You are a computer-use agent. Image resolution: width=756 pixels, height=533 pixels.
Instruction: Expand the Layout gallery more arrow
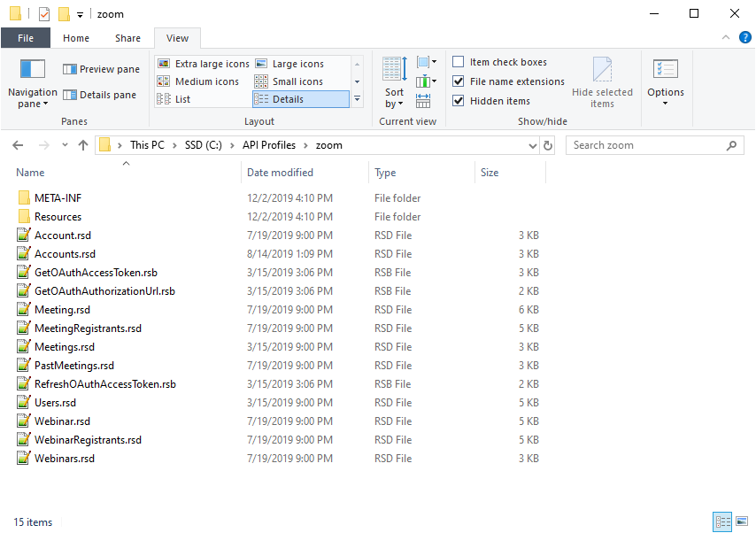[x=358, y=99]
